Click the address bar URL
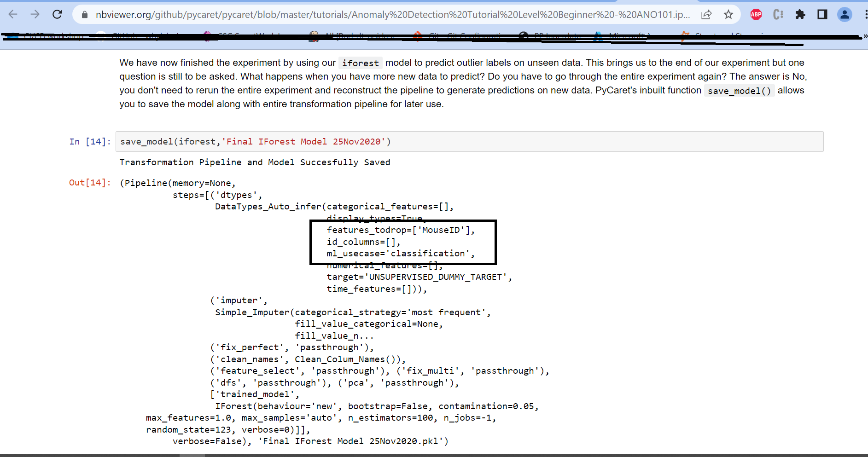Image resolution: width=868 pixels, height=457 pixels. click(322, 14)
